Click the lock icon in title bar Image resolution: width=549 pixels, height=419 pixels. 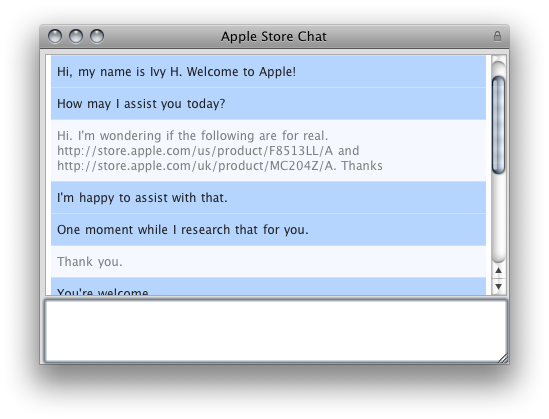[x=497, y=36]
